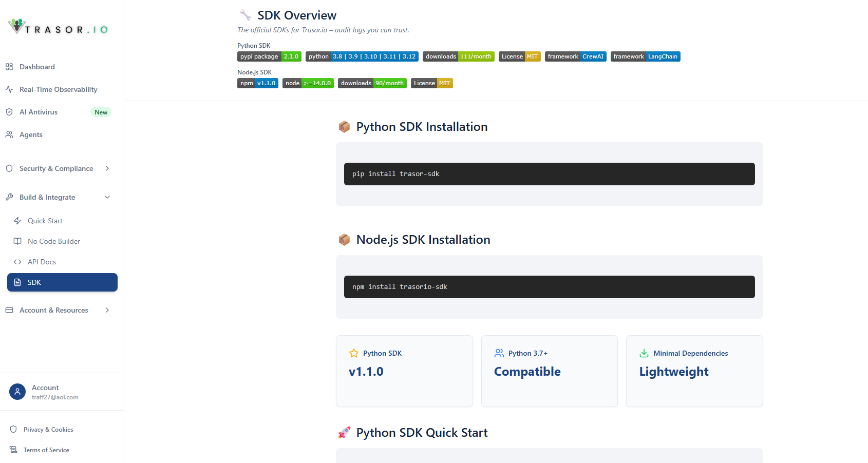Click the green pypi package 2.1.0 badge
The image size is (868, 463).
click(269, 56)
